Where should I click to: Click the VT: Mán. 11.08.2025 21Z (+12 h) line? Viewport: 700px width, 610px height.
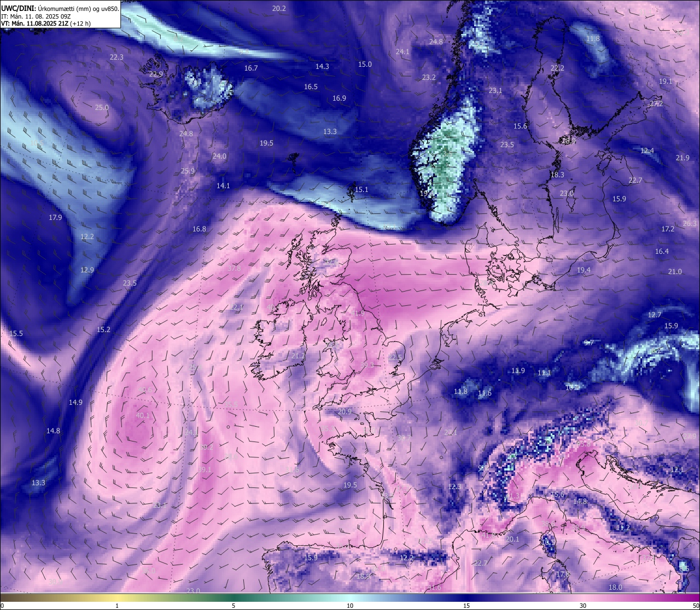pyautogui.click(x=46, y=24)
